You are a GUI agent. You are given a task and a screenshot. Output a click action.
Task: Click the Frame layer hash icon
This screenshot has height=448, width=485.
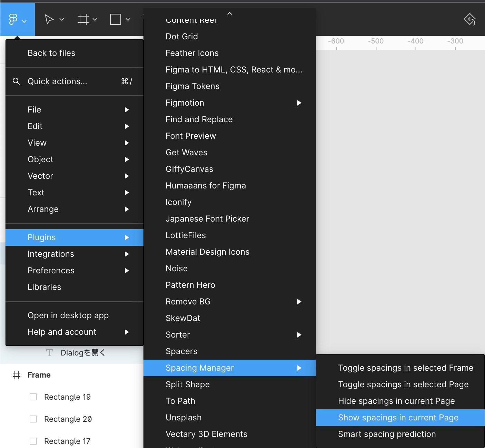pos(17,375)
